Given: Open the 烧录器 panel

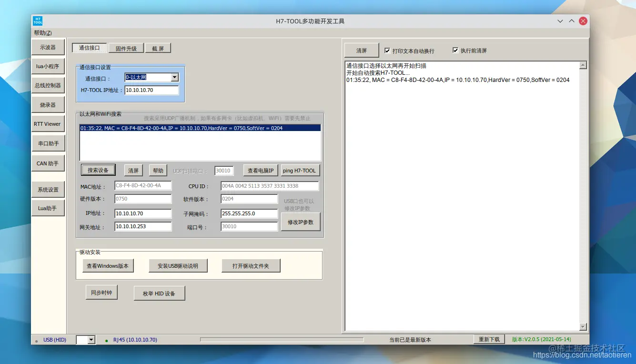Looking at the screenshot, I should (48, 105).
